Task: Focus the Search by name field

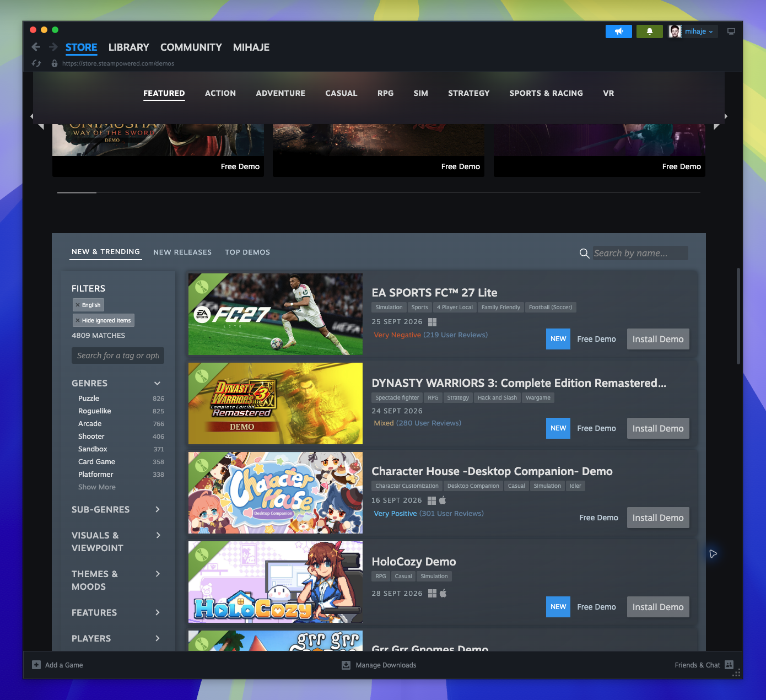Action: point(640,253)
